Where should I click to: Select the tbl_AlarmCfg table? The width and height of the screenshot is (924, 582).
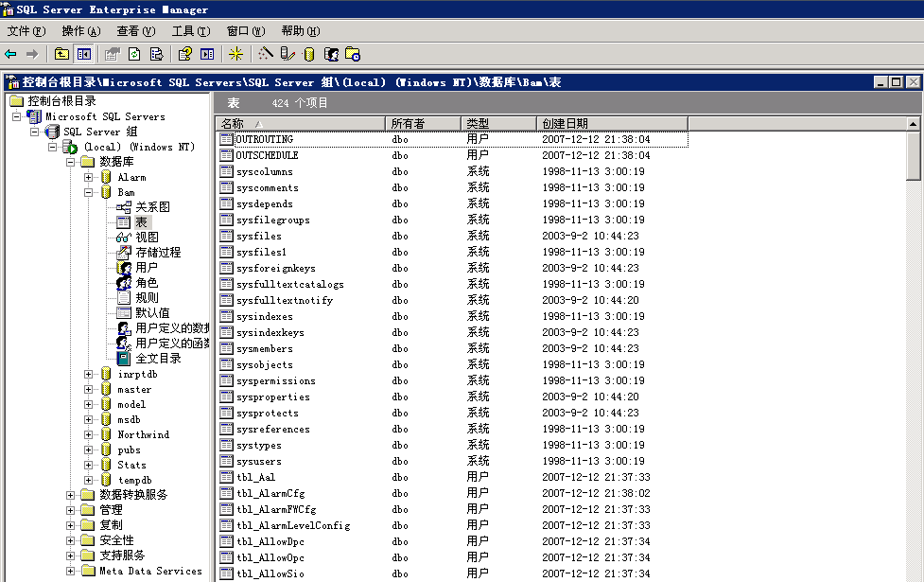pos(270,493)
